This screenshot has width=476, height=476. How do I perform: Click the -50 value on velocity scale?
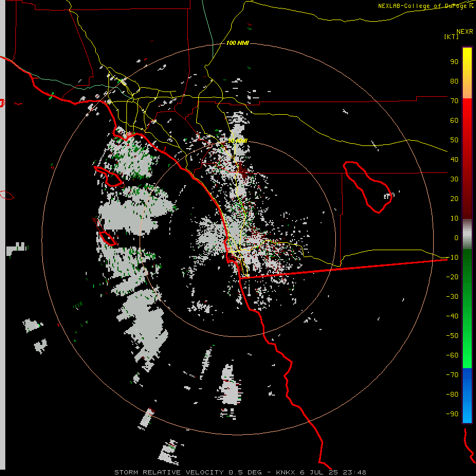pyautogui.click(x=452, y=336)
